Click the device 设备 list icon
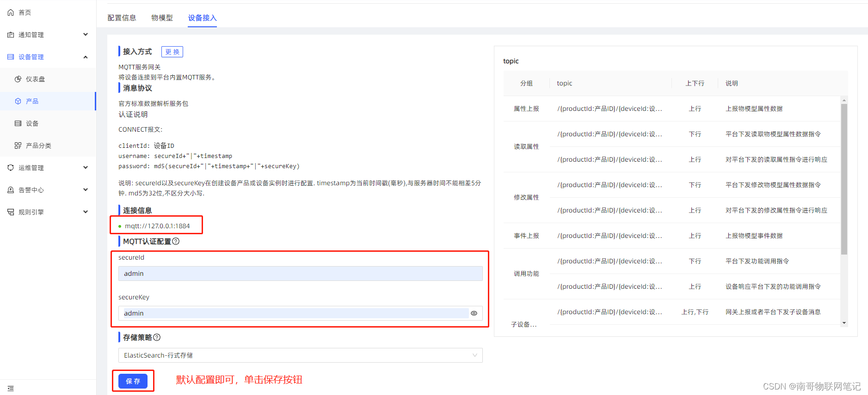The height and width of the screenshot is (395, 868). pyautogui.click(x=18, y=123)
